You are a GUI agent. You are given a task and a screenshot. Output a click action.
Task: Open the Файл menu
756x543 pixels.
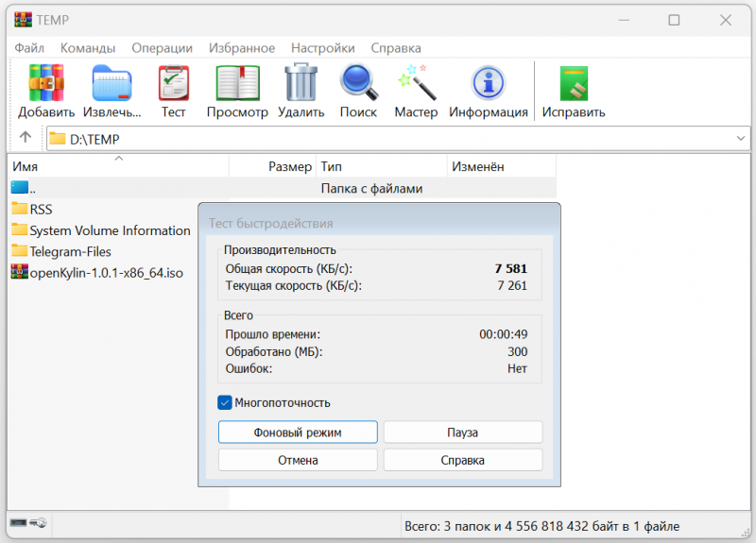(x=29, y=48)
